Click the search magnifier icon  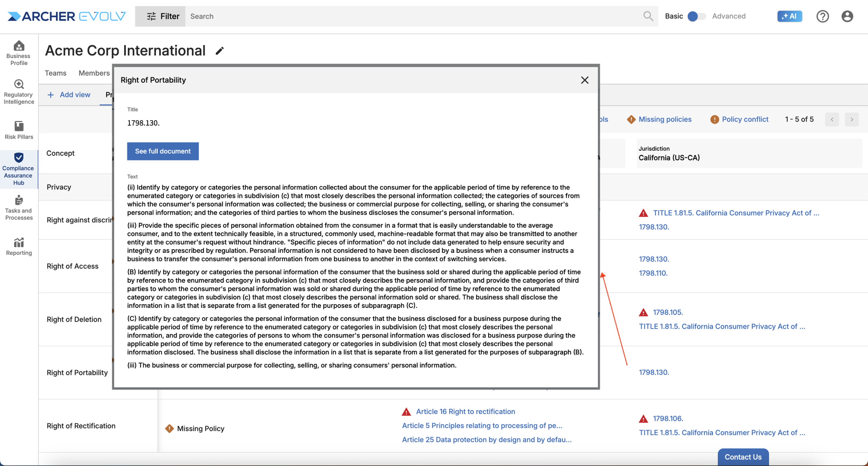tap(648, 16)
